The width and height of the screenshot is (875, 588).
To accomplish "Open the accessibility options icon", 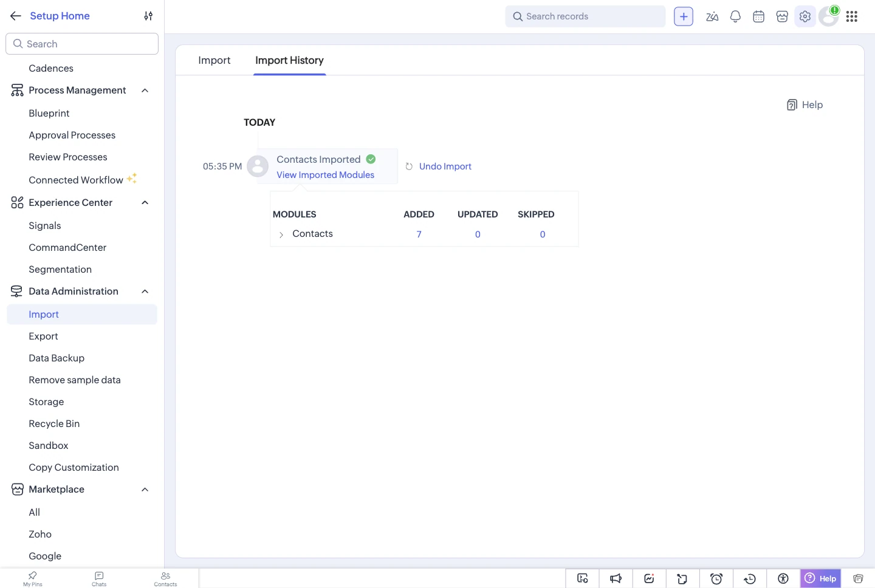I will (x=783, y=578).
